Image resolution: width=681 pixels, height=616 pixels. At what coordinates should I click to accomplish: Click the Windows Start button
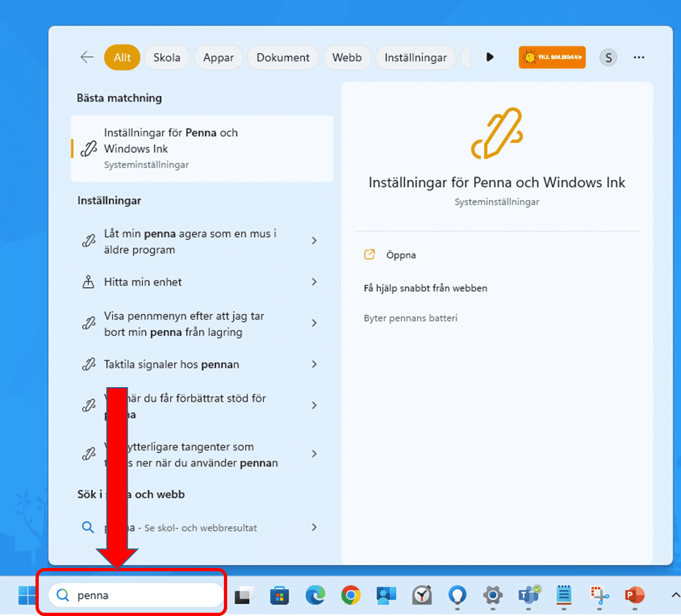(27, 595)
